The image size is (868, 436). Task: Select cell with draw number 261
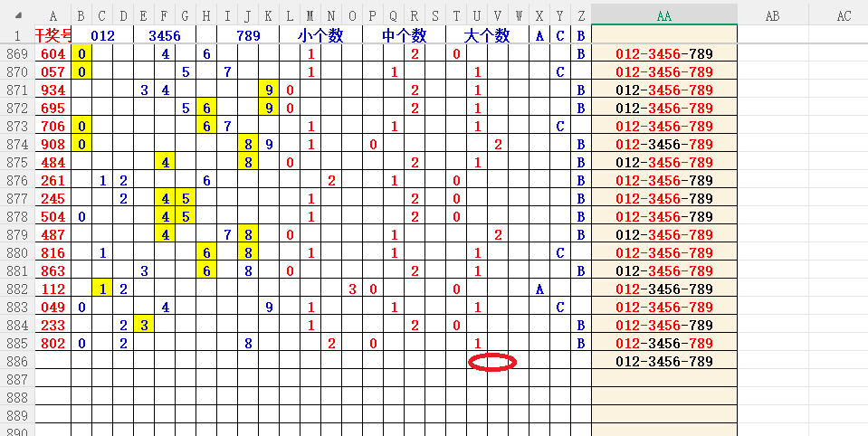(x=53, y=180)
